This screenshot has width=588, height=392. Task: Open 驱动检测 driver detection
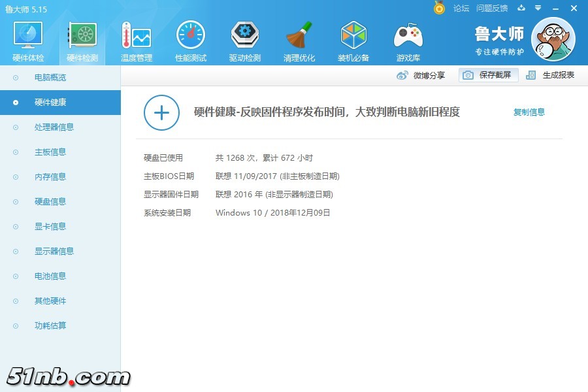pyautogui.click(x=244, y=39)
